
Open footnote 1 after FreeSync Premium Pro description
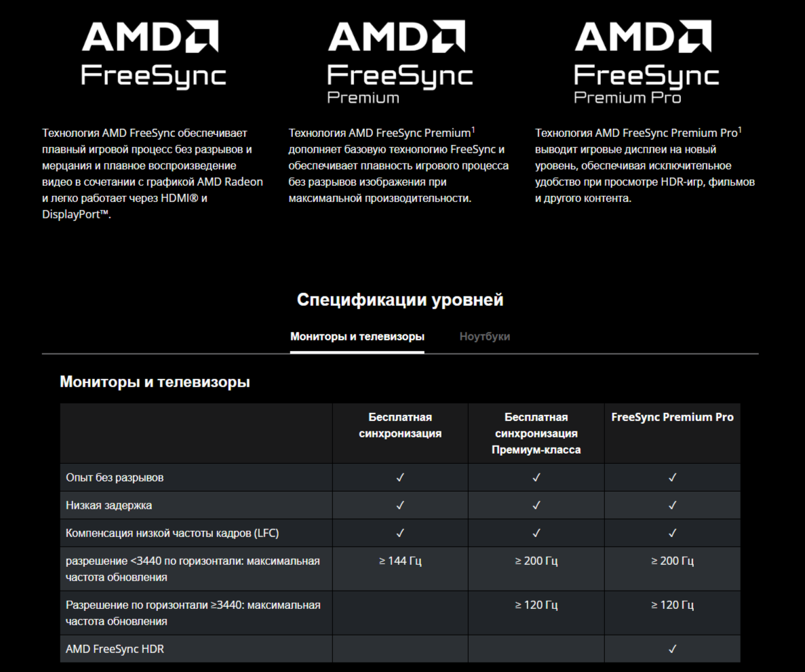point(739,129)
